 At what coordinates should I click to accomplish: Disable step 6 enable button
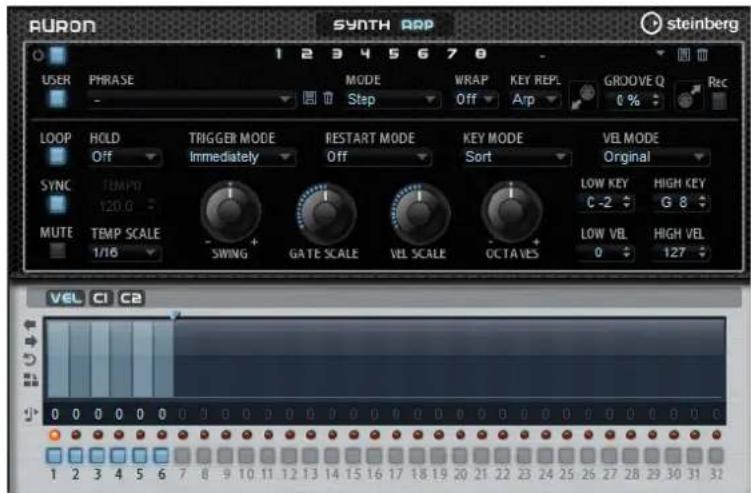click(x=161, y=456)
